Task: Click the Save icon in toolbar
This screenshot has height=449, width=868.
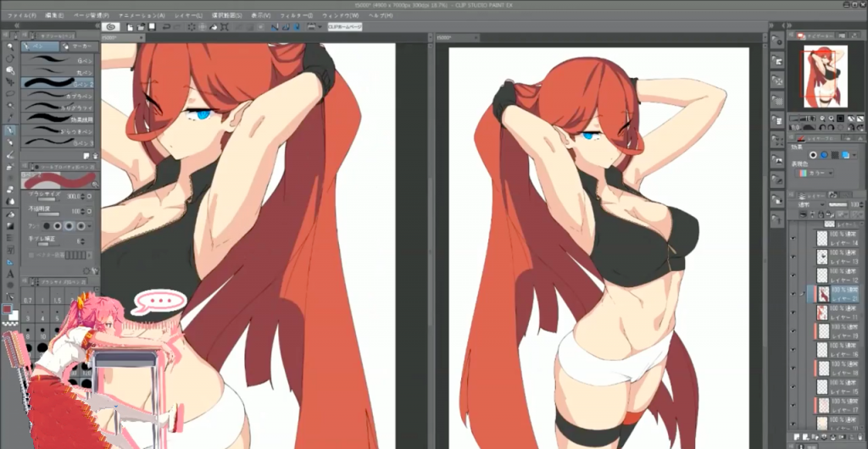Action: click(151, 26)
